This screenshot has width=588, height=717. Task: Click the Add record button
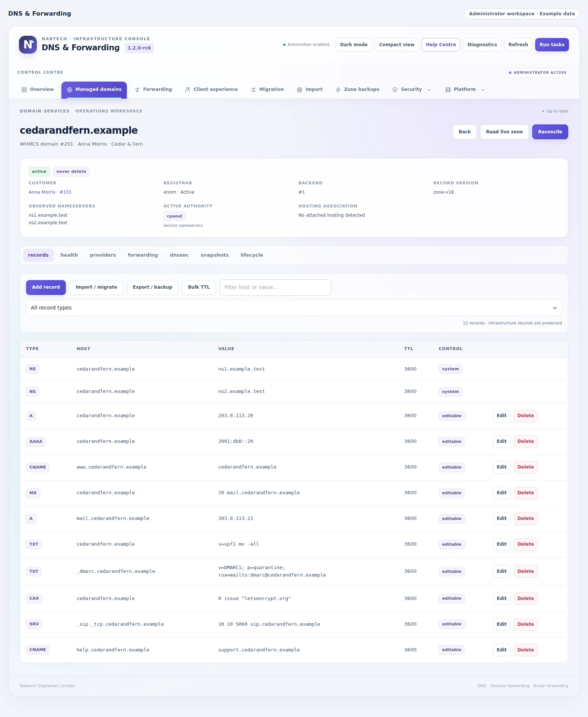click(x=46, y=288)
